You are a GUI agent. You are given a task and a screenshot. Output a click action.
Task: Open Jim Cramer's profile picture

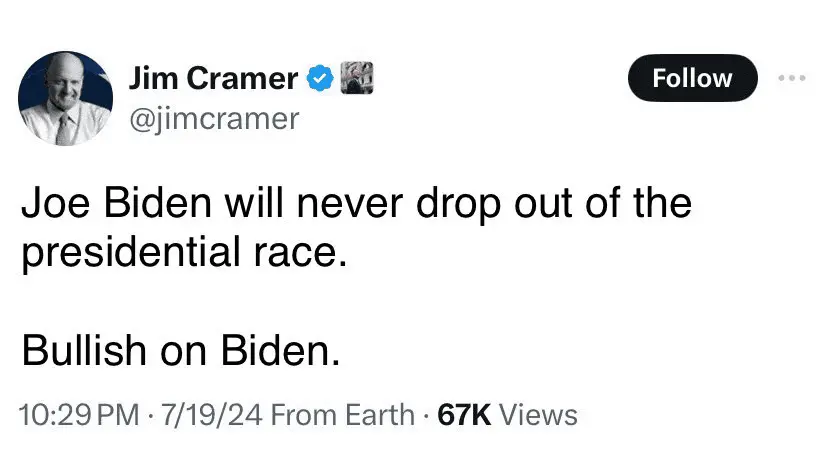pyautogui.click(x=64, y=99)
